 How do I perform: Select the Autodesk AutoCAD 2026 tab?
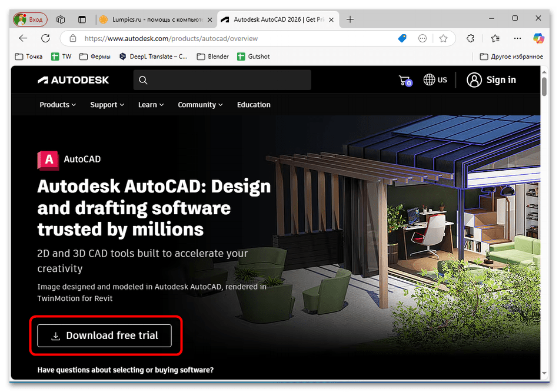(x=278, y=19)
